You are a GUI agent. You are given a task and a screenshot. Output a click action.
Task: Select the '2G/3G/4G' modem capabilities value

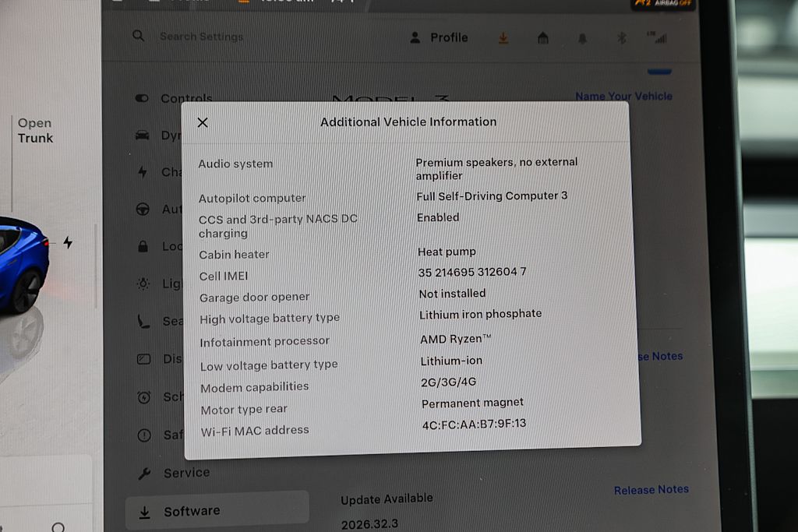[448, 382]
